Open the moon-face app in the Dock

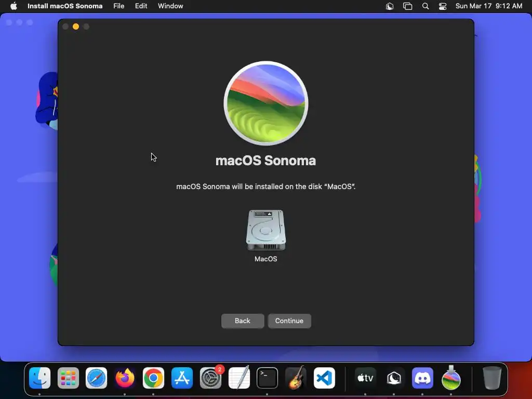tap(394, 378)
